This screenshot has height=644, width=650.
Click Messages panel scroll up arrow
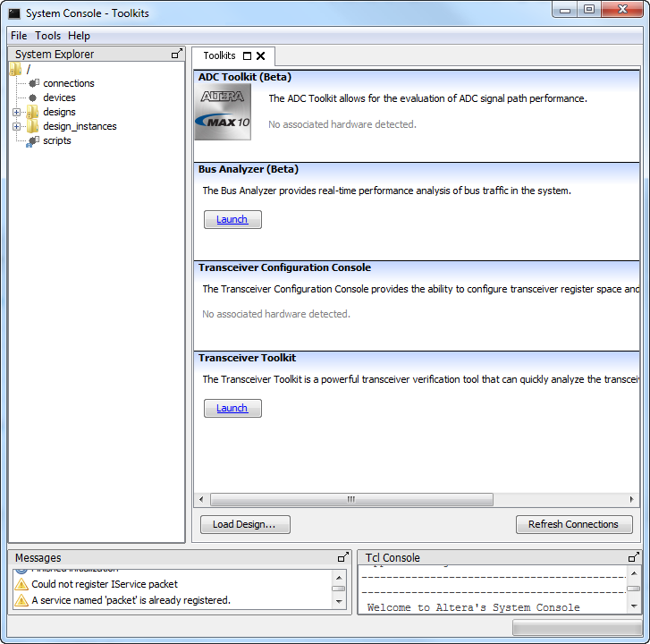[x=339, y=577]
